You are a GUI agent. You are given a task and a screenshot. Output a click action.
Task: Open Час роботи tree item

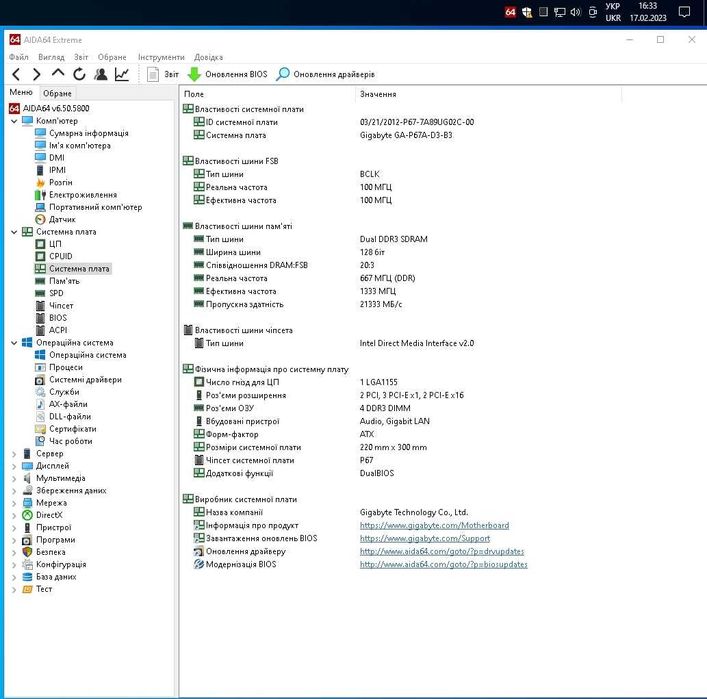point(71,441)
